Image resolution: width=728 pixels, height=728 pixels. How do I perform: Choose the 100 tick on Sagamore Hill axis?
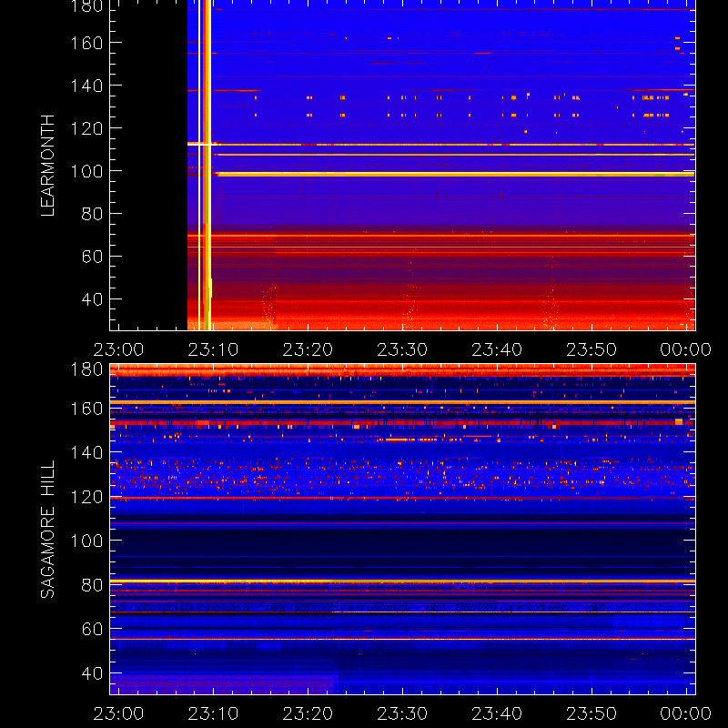click(86, 541)
